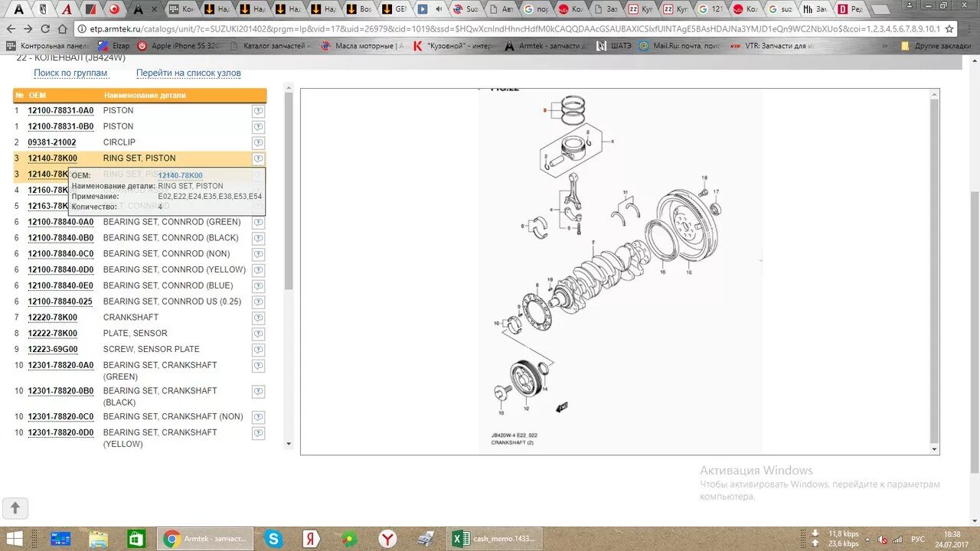This screenshot has height=551, width=980.
Task: Open OEM link 12100-78840-025
Action: point(60,302)
